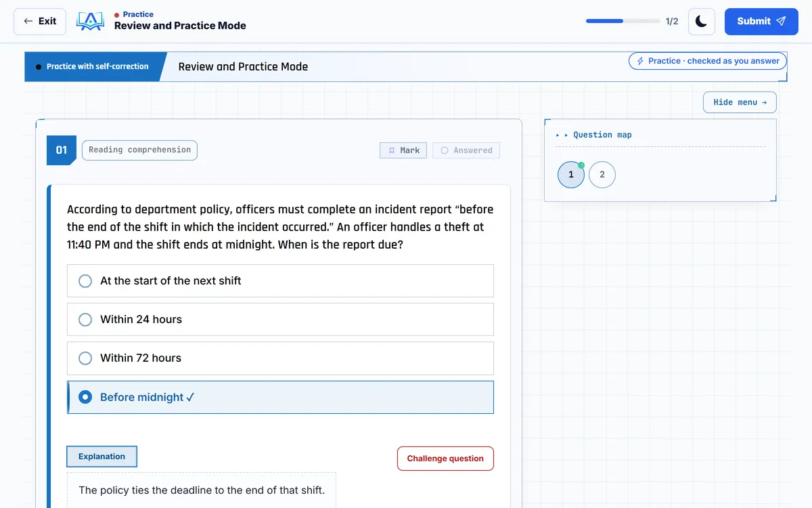Click the red Practice status dot
This screenshot has width=812, height=508.
pyautogui.click(x=117, y=15)
